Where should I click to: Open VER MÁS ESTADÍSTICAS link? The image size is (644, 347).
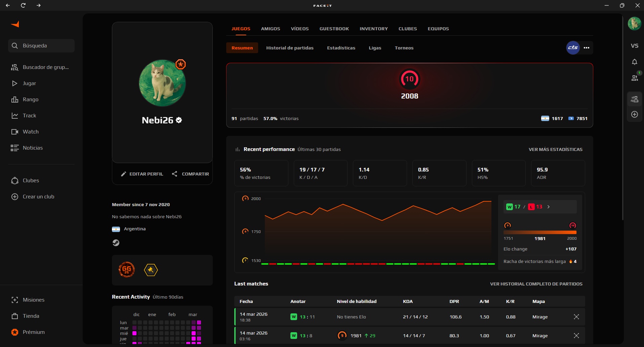pos(555,149)
